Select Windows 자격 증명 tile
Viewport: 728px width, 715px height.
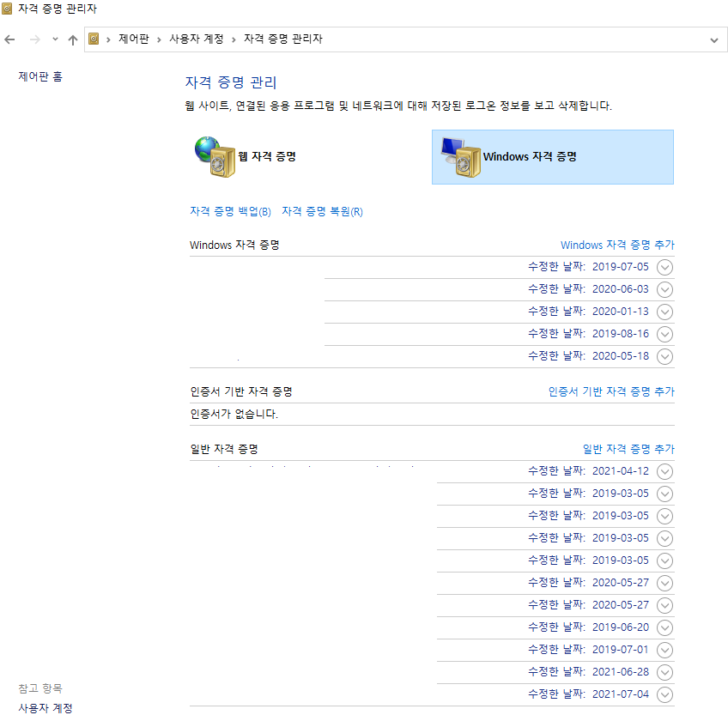553,157
